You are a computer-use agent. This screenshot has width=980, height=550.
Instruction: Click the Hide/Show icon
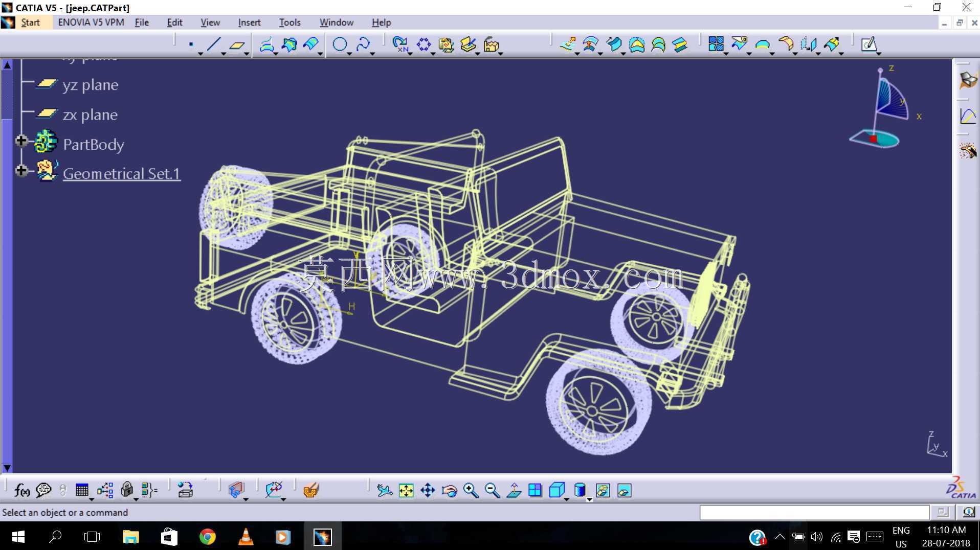pos(603,491)
